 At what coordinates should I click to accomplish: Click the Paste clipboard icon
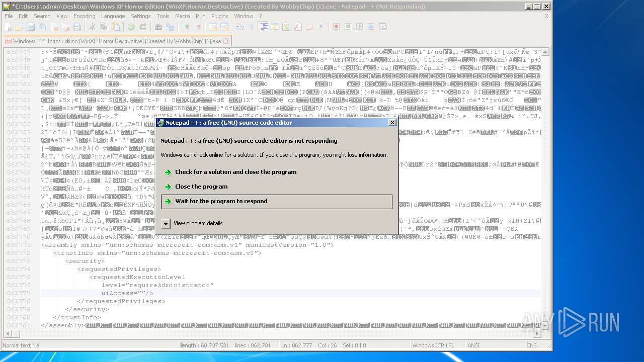pos(116,27)
